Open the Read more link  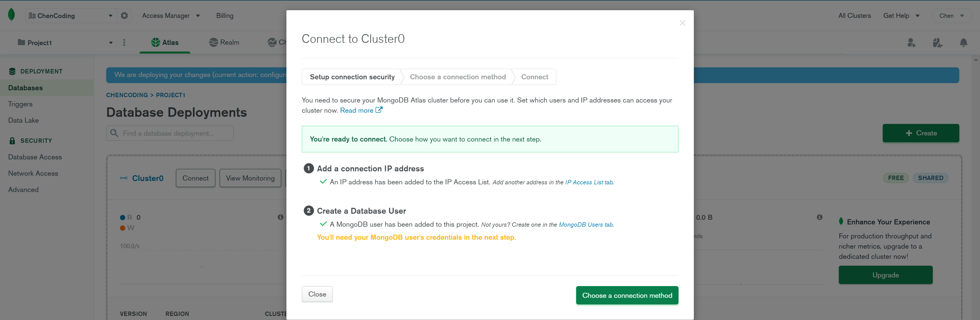[x=361, y=111]
